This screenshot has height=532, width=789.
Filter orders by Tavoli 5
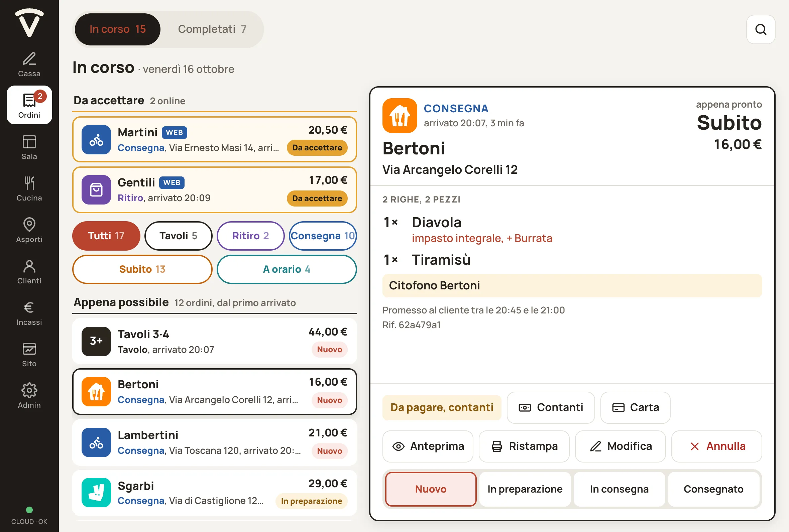(178, 236)
